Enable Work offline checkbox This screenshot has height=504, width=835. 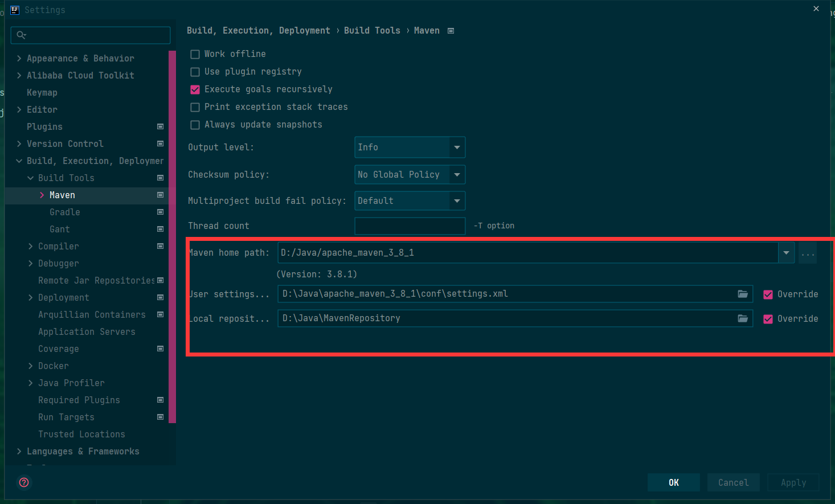(195, 54)
